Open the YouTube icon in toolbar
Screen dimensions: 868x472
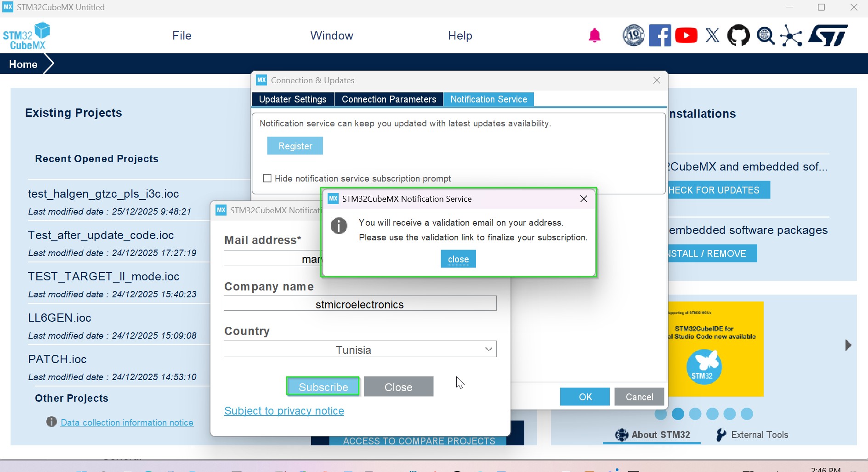point(686,35)
